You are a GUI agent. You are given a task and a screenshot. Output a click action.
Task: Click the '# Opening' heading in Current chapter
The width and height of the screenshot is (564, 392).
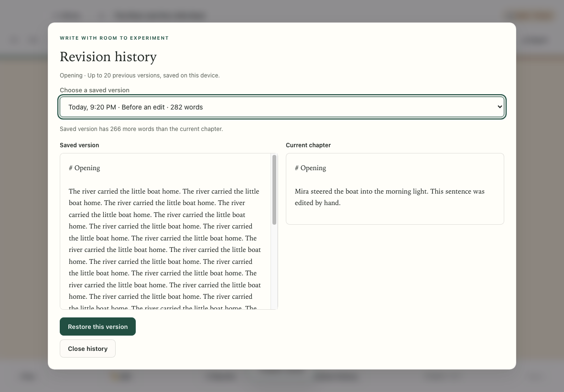pos(310,168)
